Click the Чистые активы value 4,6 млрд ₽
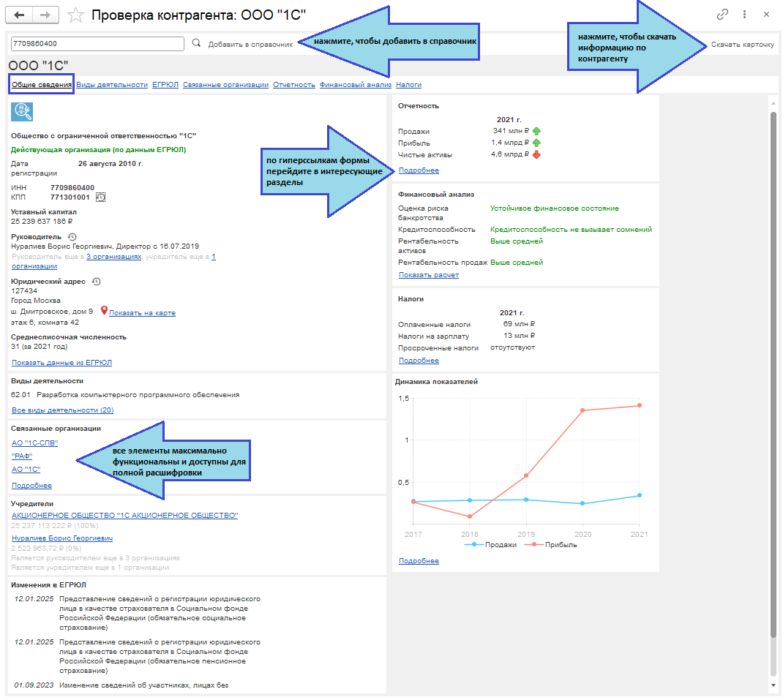The image size is (783, 700). pos(510,154)
